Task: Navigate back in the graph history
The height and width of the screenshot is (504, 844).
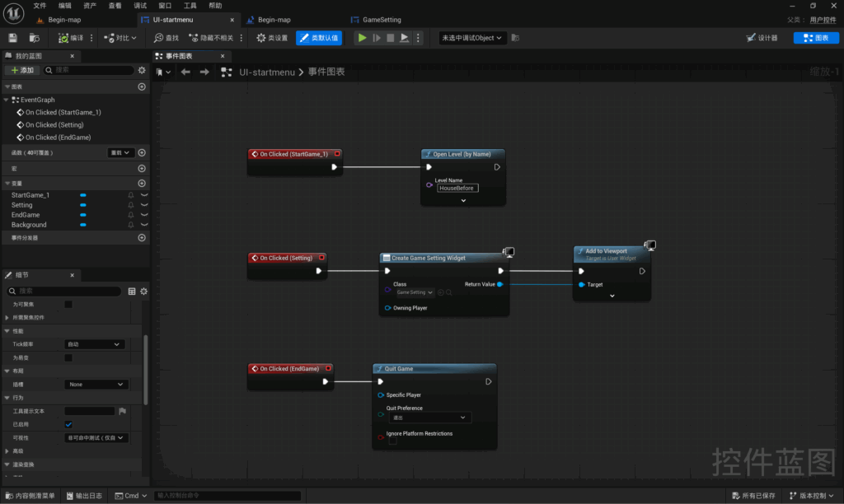Action: coord(185,72)
